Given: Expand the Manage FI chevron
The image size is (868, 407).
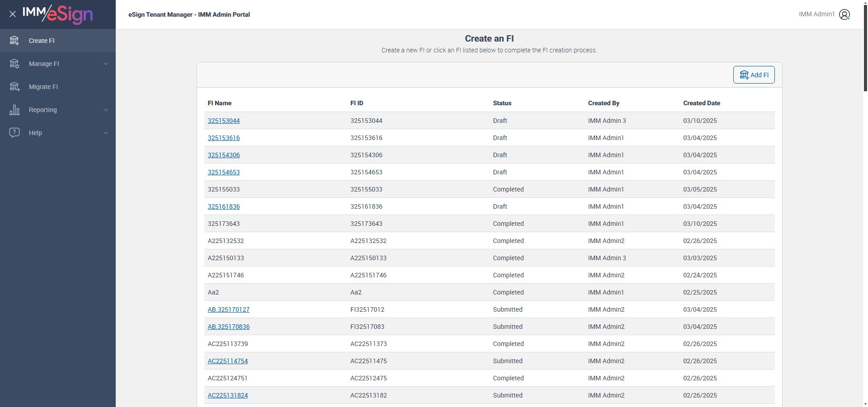Looking at the screenshot, I should (x=106, y=64).
